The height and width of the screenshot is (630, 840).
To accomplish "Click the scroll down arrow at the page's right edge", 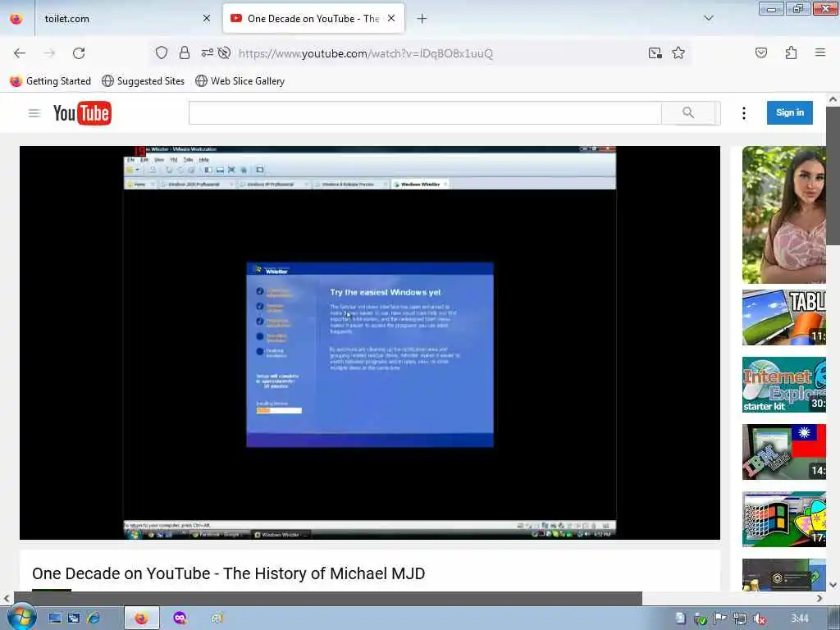I will pos(833,584).
